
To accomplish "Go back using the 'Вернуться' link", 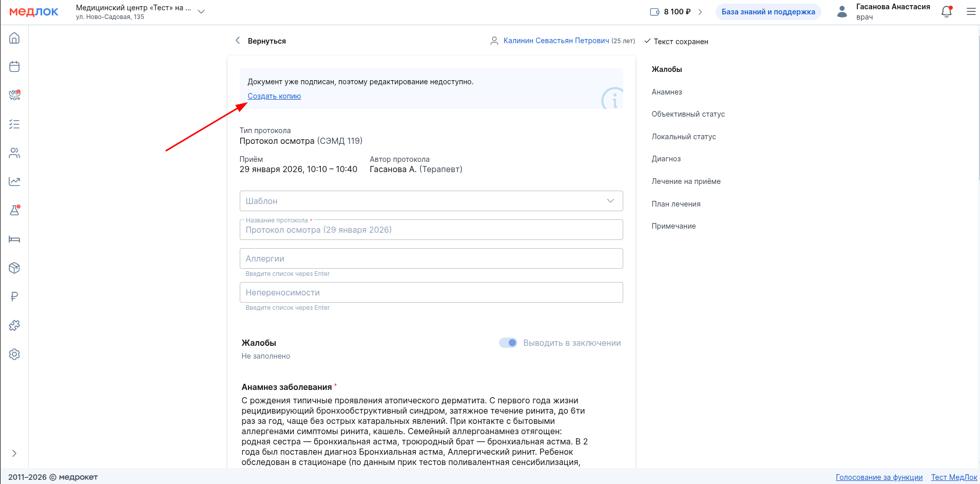I will coord(266,41).
